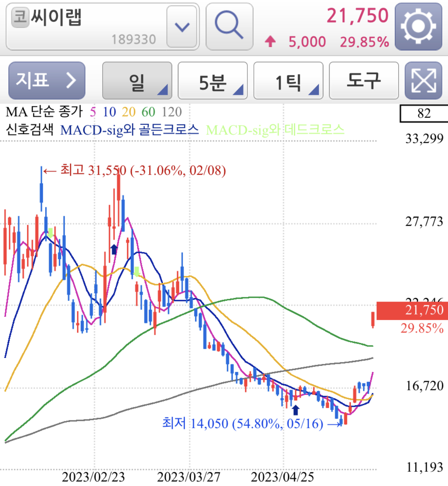Tap the stock code 189330
This screenshot has width=448, height=486.
coord(134,39)
